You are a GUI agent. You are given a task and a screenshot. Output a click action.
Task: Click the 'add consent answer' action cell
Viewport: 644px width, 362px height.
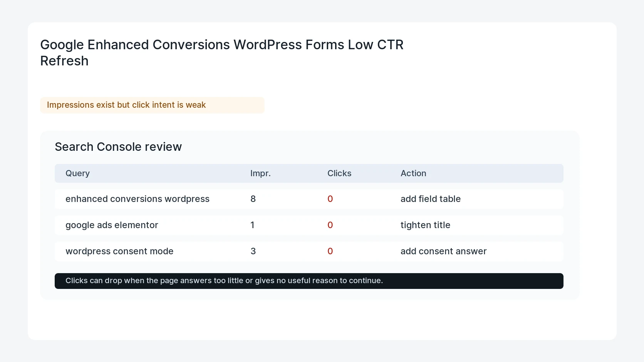tap(443, 251)
